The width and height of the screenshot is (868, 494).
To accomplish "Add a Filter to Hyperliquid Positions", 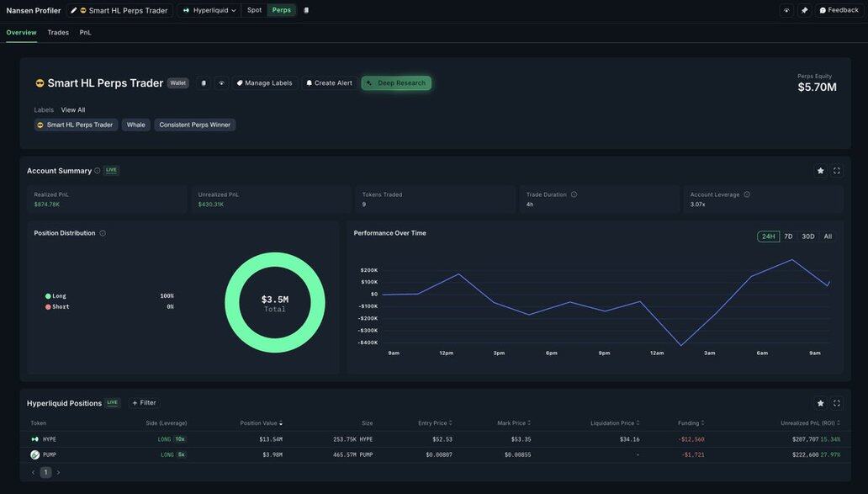I will (x=145, y=403).
